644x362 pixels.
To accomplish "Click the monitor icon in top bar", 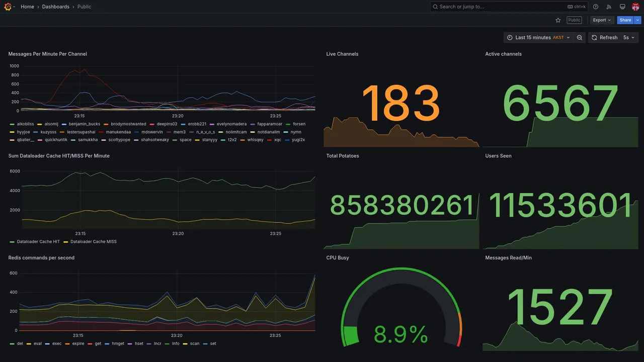I will click(x=622, y=7).
